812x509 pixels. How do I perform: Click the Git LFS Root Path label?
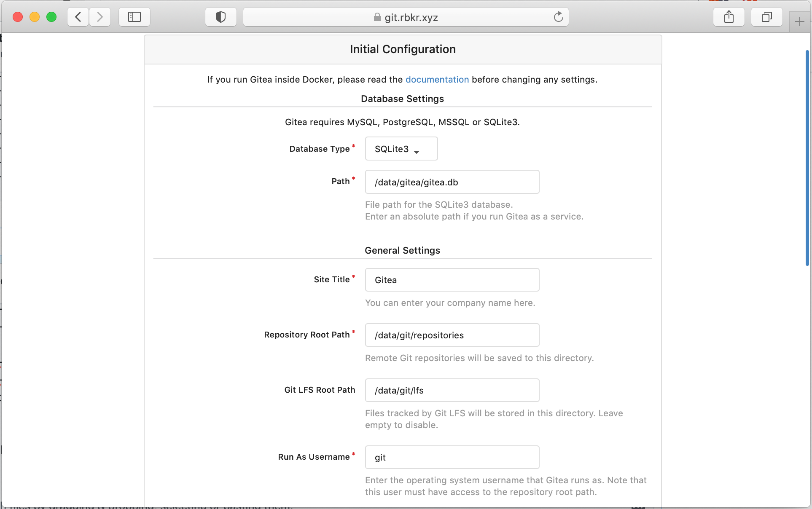coord(320,390)
